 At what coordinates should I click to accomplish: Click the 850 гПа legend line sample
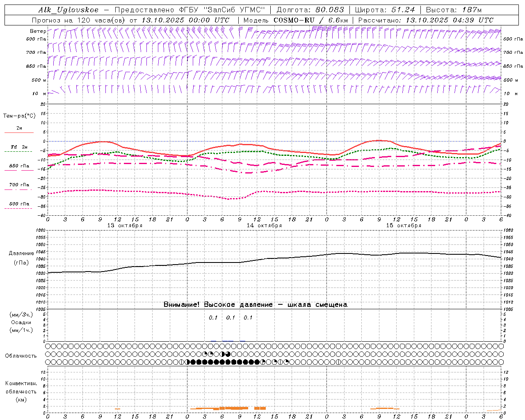pyautogui.click(x=19, y=170)
